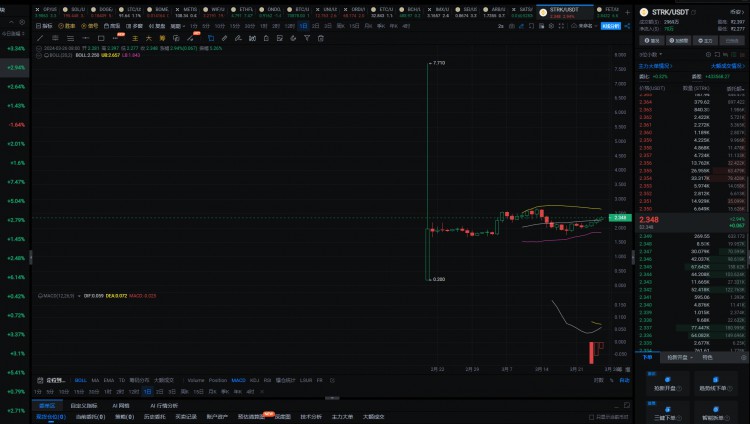This screenshot has width=750, height=424.
Task: Open the dropdown right of fullscreen icon
Action: point(584,26)
